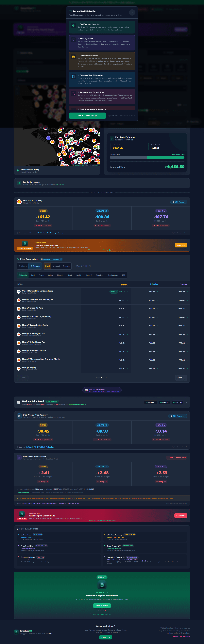Click the building icon in DOE Weekly Price Advisory
This screenshot has height=644, width=204.
tap(19, 416)
